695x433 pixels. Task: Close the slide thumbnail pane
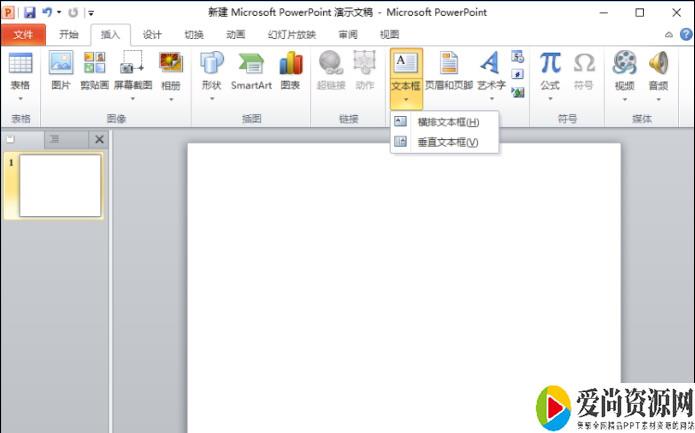pyautogui.click(x=99, y=140)
